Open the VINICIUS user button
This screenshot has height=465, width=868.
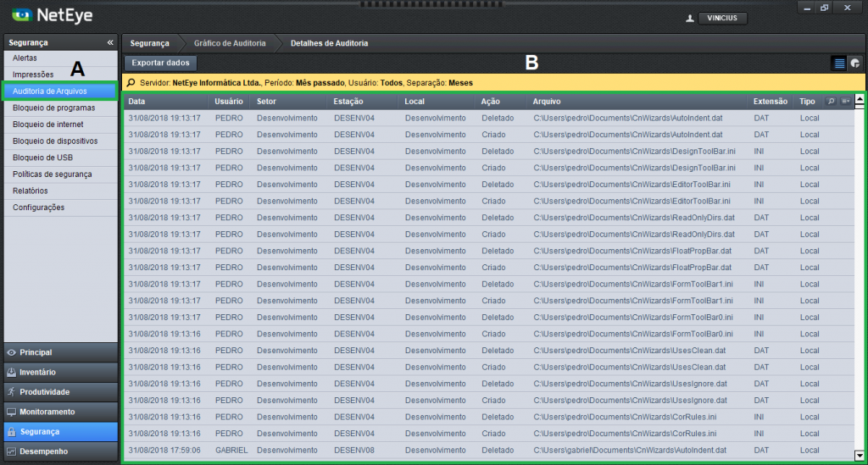tap(722, 19)
